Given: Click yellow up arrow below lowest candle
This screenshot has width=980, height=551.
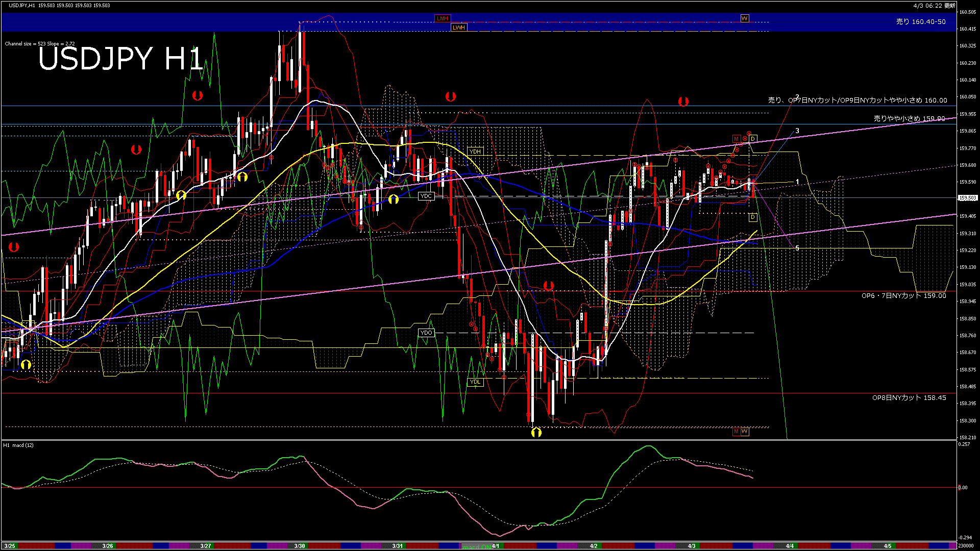Looking at the screenshot, I should click(x=536, y=433).
